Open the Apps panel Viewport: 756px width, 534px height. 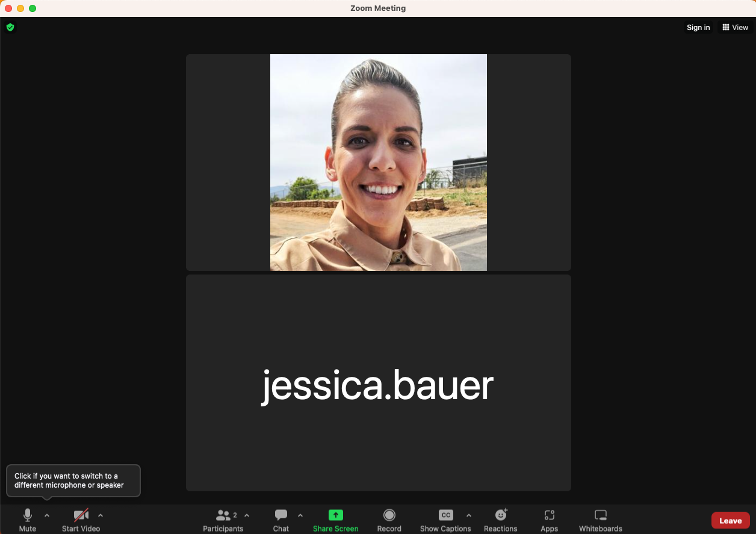click(x=550, y=520)
